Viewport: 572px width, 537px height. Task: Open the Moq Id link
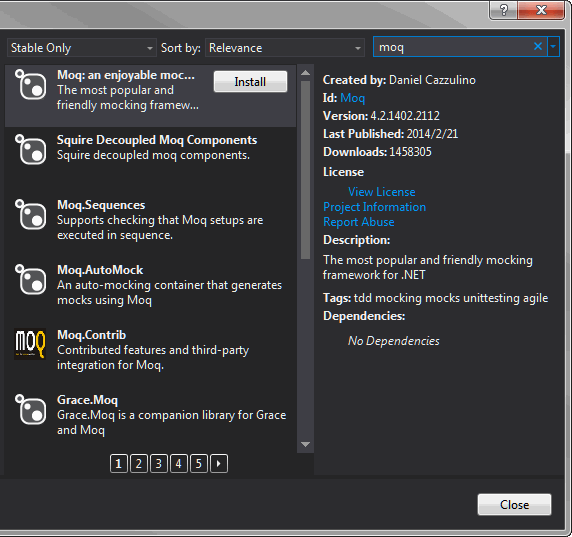point(352,98)
